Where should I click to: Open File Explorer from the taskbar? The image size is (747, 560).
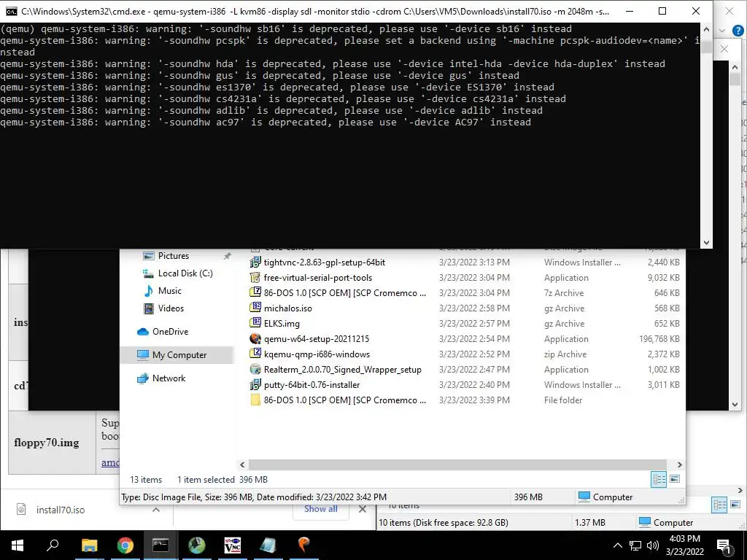[x=89, y=545]
